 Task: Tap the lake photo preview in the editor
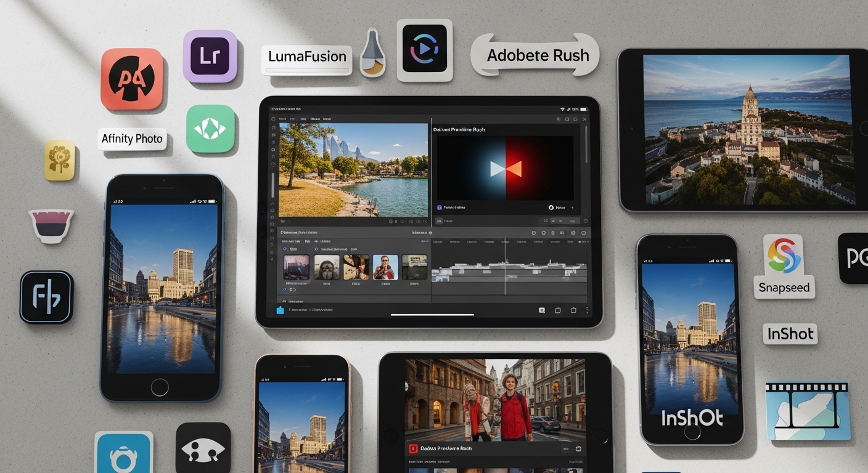click(x=353, y=169)
